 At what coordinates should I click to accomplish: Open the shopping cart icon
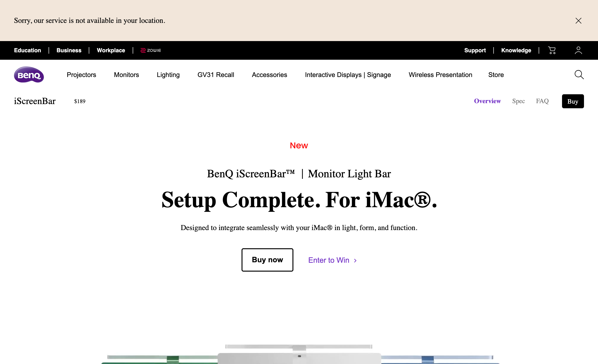[552, 50]
